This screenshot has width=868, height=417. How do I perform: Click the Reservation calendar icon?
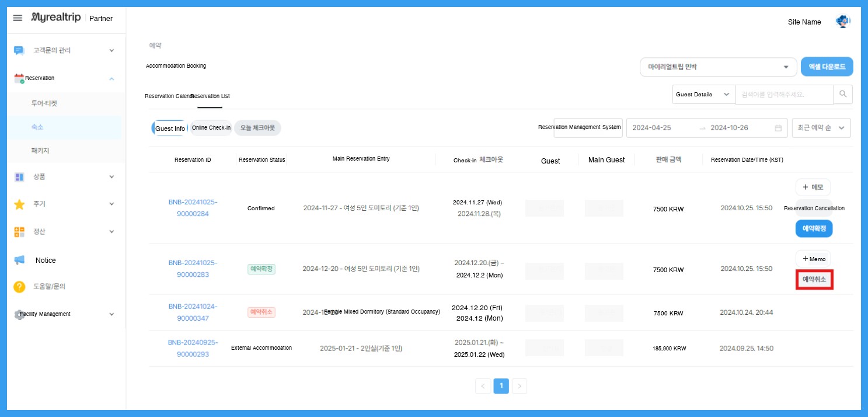19,78
